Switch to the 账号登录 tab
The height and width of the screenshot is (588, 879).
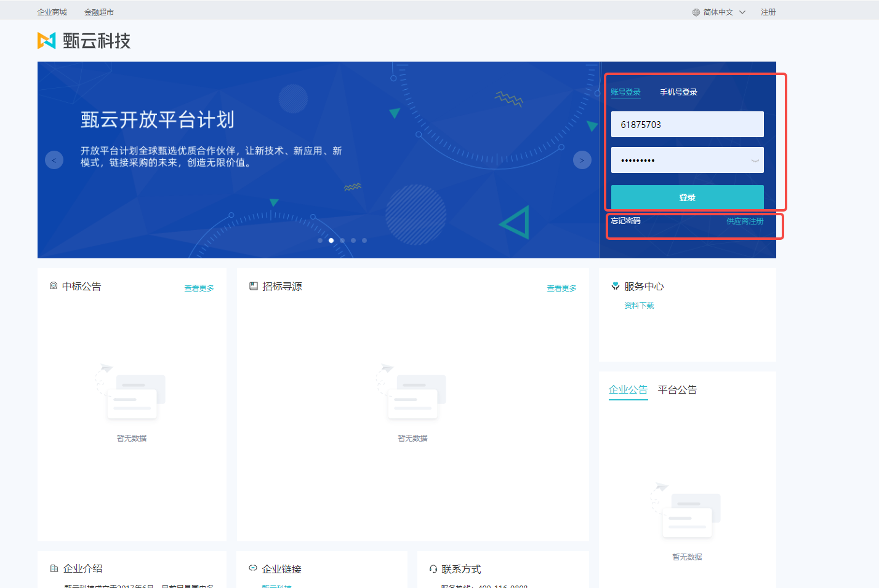tap(625, 92)
